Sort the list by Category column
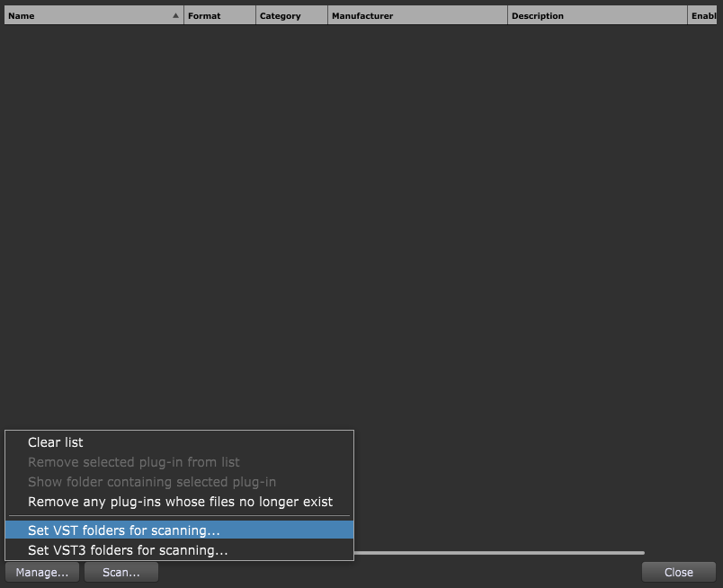The image size is (723, 588). pyautogui.click(x=291, y=15)
